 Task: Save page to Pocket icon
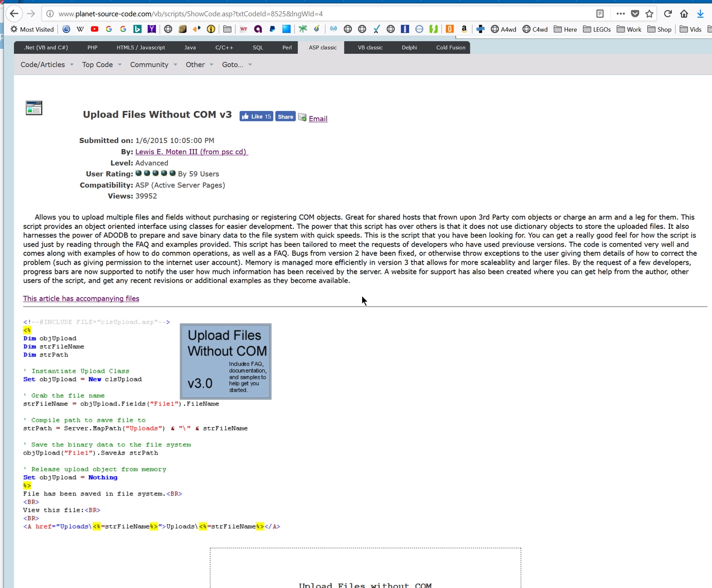[x=635, y=14]
